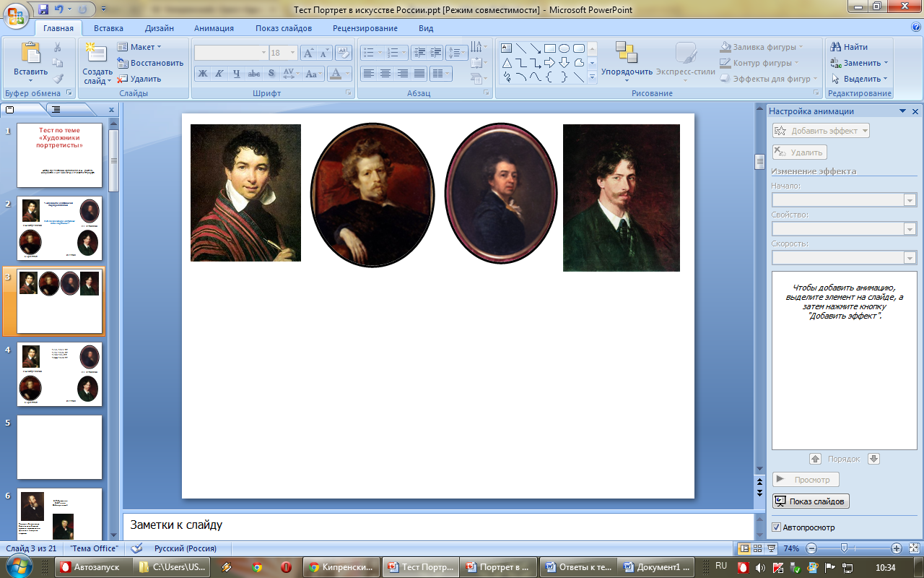
Task: Toggle bold Ж formatting
Action: click(x=203, y=74)
